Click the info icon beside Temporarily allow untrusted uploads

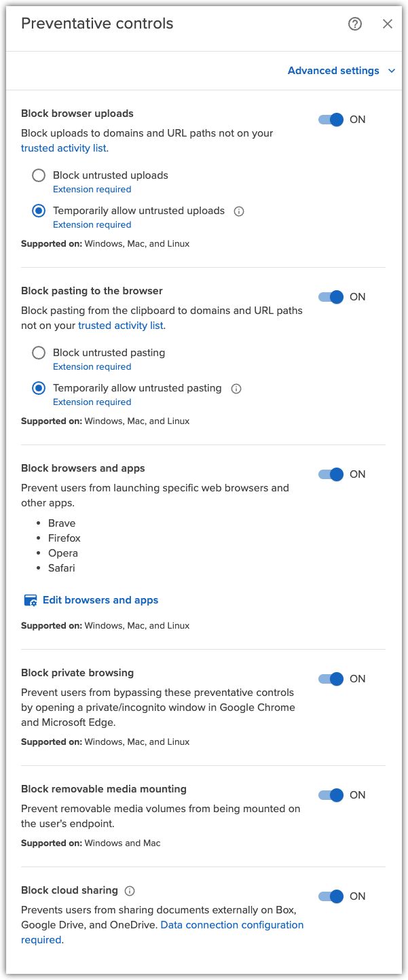click(238, 211)
